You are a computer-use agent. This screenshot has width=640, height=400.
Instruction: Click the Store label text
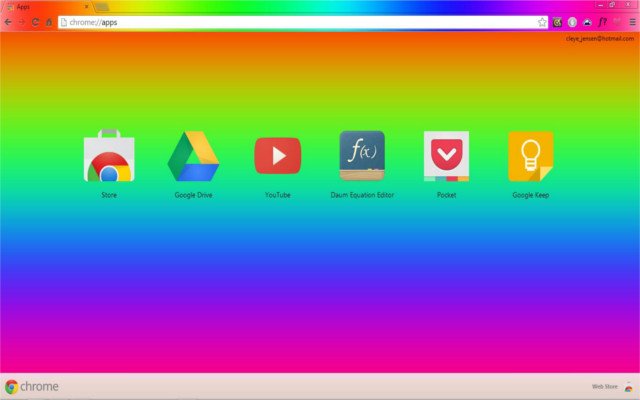pyautogui.click(x=109, y=195)
